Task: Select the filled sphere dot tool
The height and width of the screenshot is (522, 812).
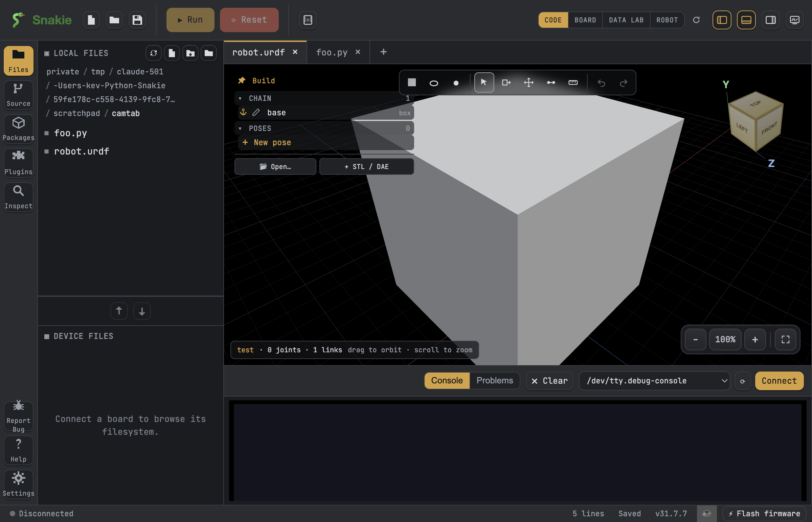Action: point(456,83)
